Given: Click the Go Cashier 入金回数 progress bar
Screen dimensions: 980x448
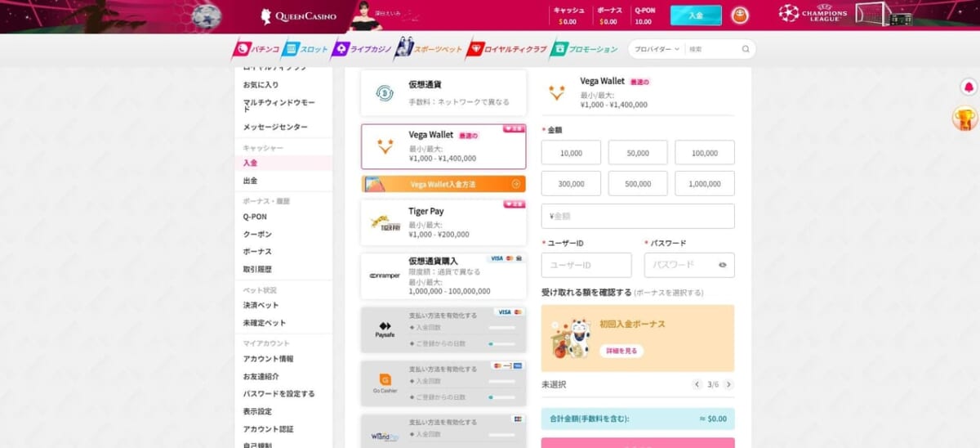Looking at the screenshot, I should tap(501, 381).
